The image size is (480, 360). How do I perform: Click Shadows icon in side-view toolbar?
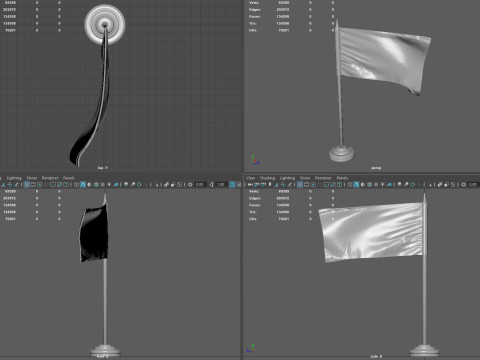[x=389, y=184]
